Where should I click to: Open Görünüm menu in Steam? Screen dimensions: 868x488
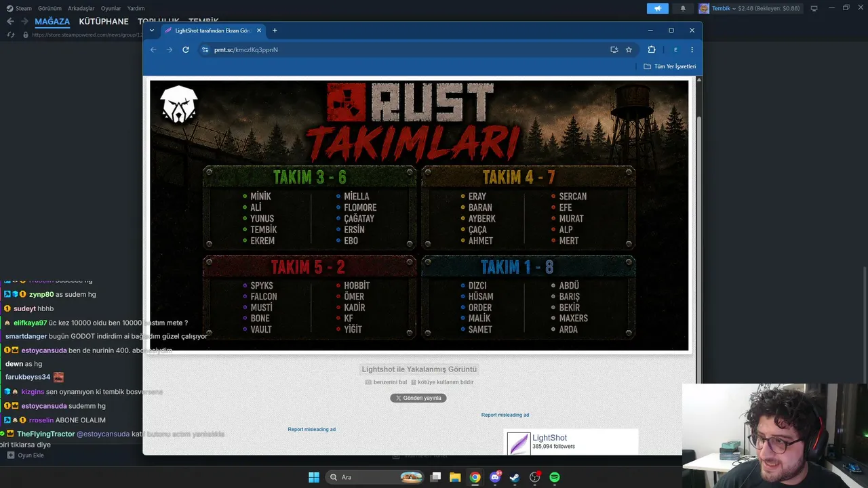coord(50,8)
